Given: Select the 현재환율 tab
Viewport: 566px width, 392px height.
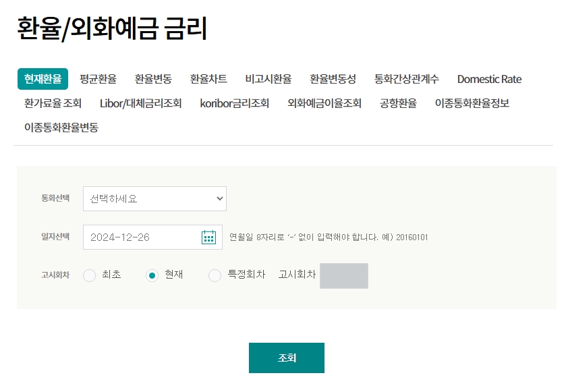Looking at the screenshot, I should point(43,79).
